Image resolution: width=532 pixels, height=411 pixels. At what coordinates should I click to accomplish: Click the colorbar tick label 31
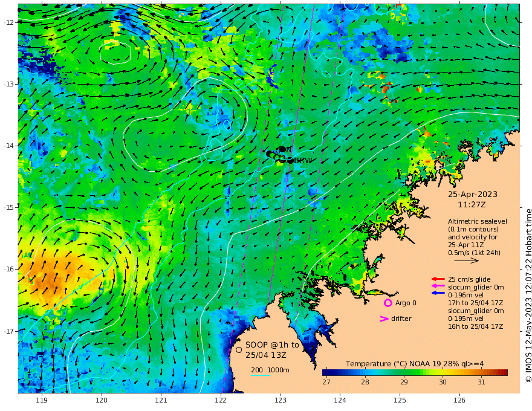tap(481, 382)
